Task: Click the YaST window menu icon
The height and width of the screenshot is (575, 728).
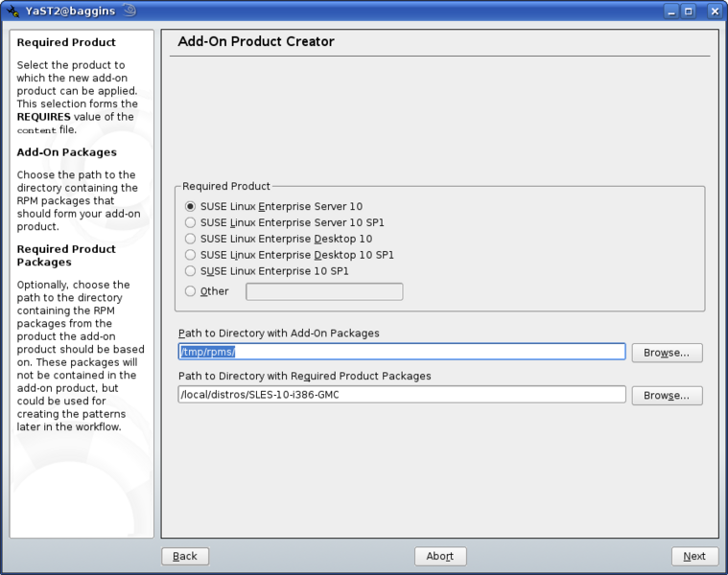Action: pyautogui.click(x=13, y=11)
